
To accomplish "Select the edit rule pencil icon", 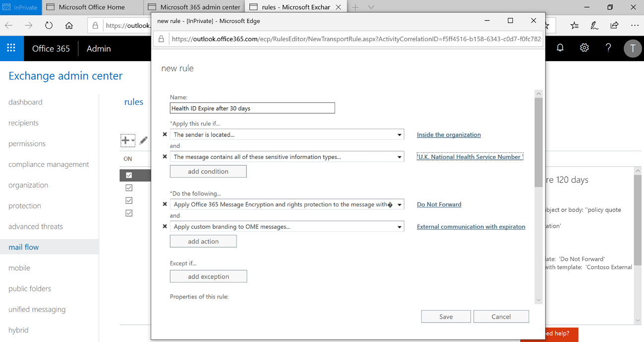I will point(143,140).
